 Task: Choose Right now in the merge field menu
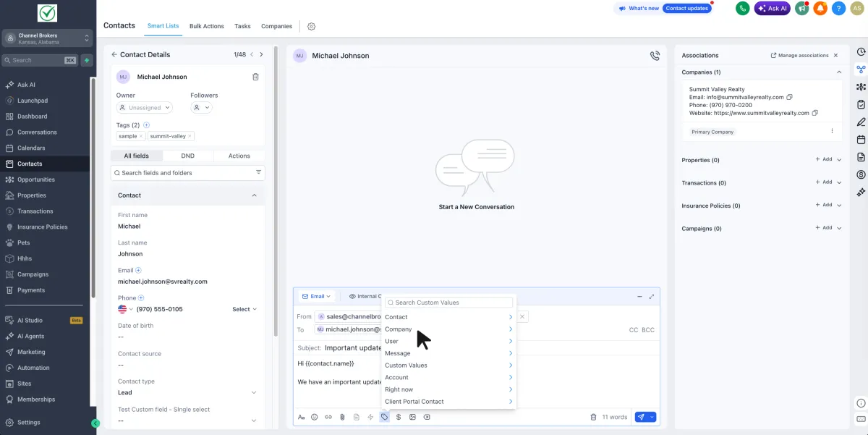[x=449, y=389]
